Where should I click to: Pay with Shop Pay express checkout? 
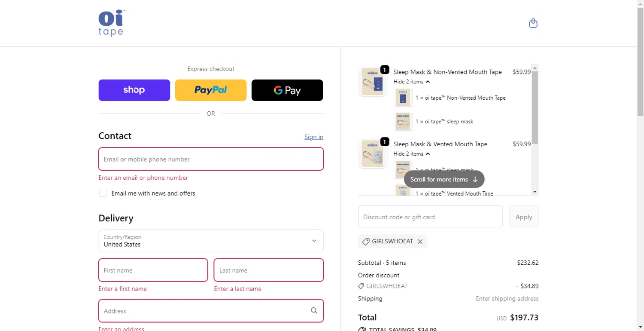tap(134, 90)
